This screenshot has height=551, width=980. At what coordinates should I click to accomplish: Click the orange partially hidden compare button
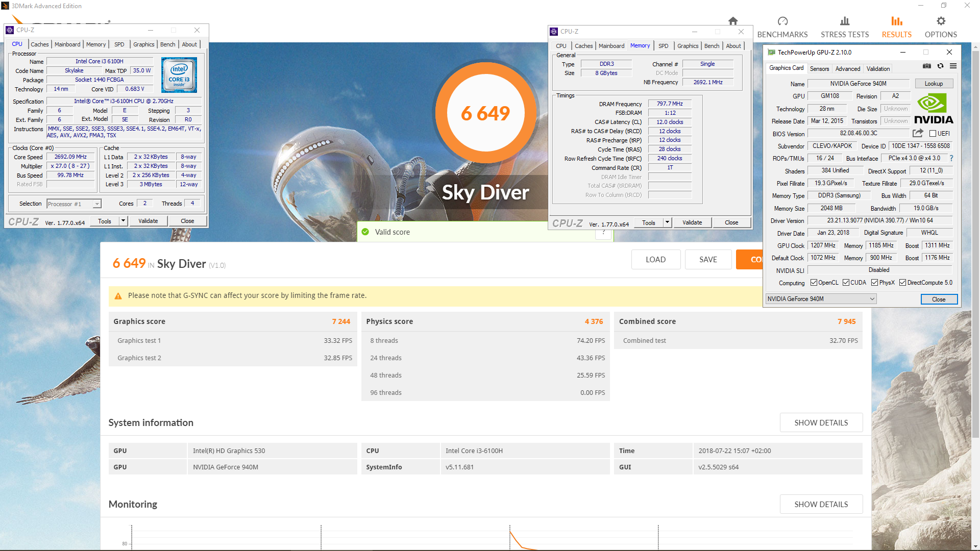(749, 260)
